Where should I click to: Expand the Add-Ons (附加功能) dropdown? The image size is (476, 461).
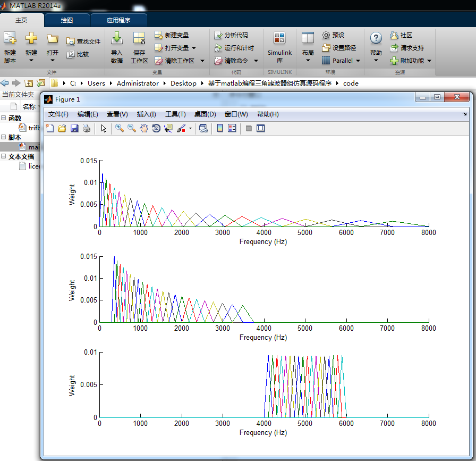pyautogui.click(x=429, y=61)
